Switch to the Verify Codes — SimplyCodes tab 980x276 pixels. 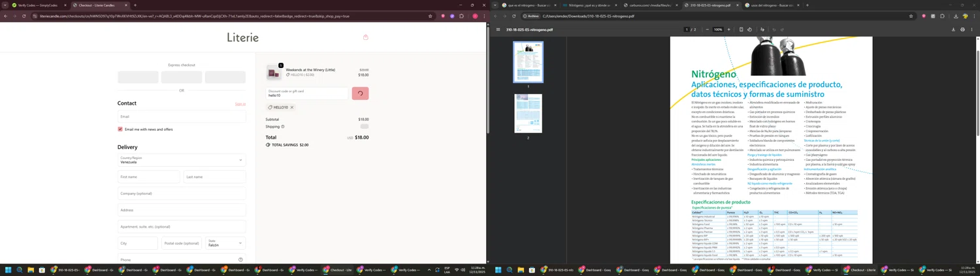(x=37, y=5)
